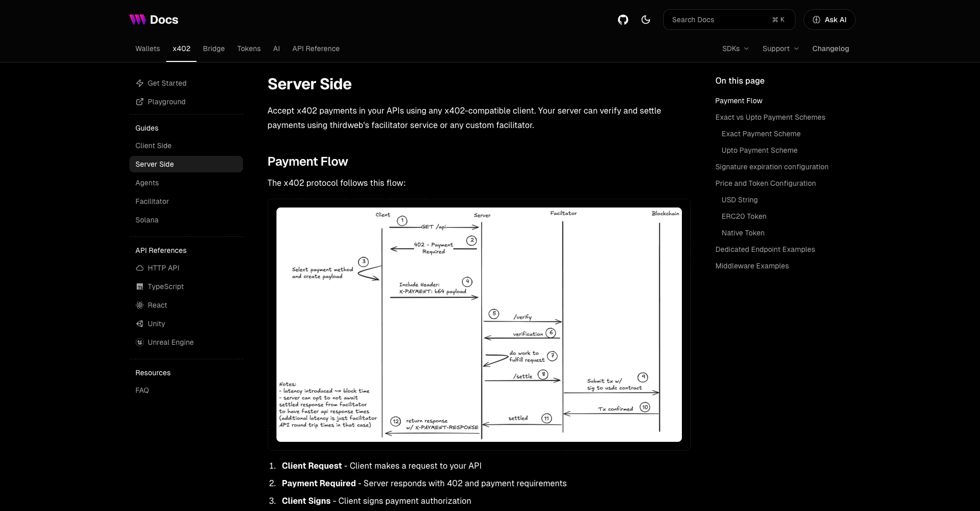Click the payment flow diagram image
Viewport: 980px width, 511px height.
point(479,325)
